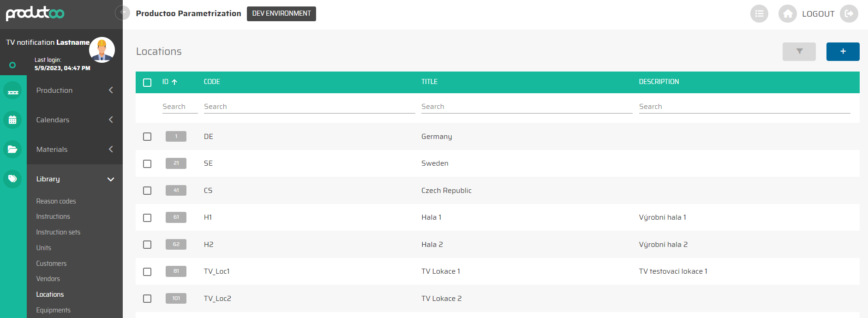Open the Calendars icon in left rail

coord(12,120)
